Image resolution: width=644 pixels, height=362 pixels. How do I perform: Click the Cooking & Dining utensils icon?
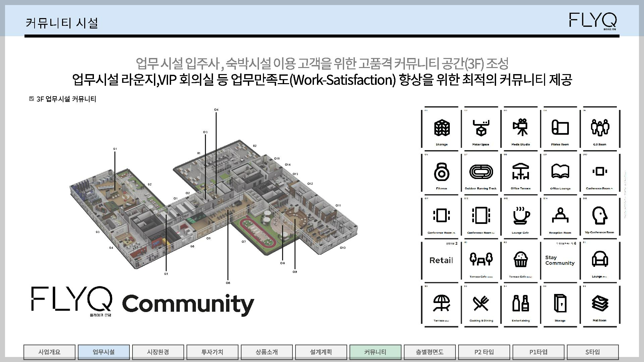(481, 303)
